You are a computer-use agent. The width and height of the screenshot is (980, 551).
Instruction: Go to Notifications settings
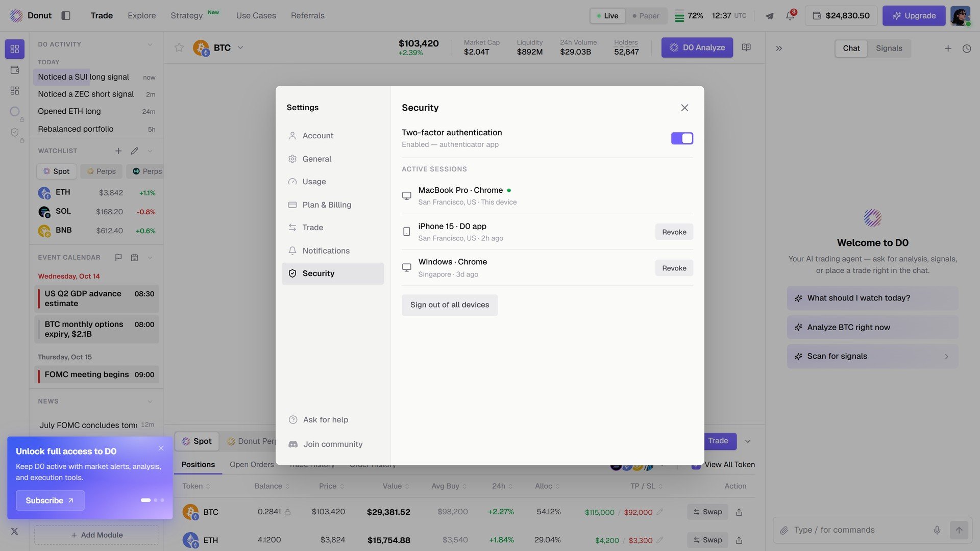click(333, 251)
